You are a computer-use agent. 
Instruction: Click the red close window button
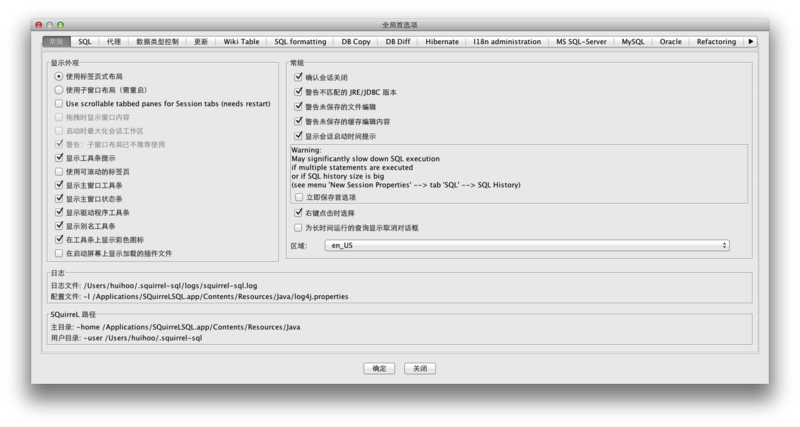tap(39, 21)
